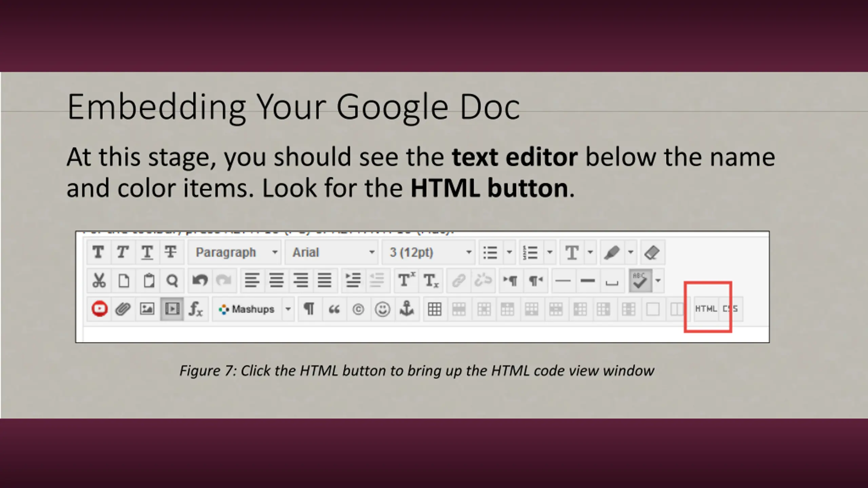Redo the last action
Viewport: 868px width, 488px height.
(224, 281)
